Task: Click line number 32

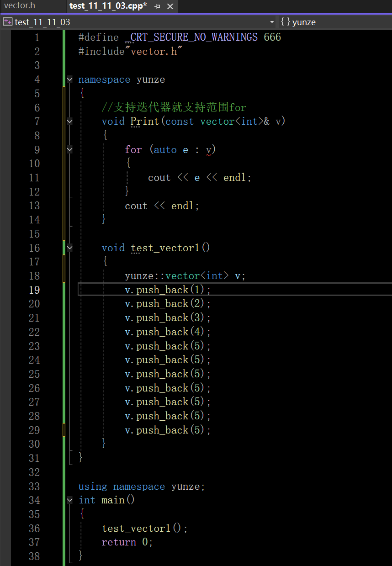Action: pos(34,472)
